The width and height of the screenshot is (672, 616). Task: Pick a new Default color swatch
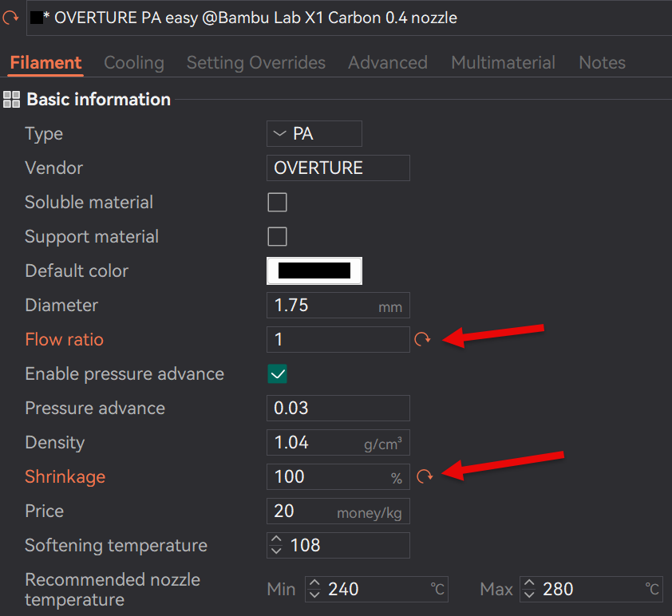pyautogui.click(x=314, y=271)
